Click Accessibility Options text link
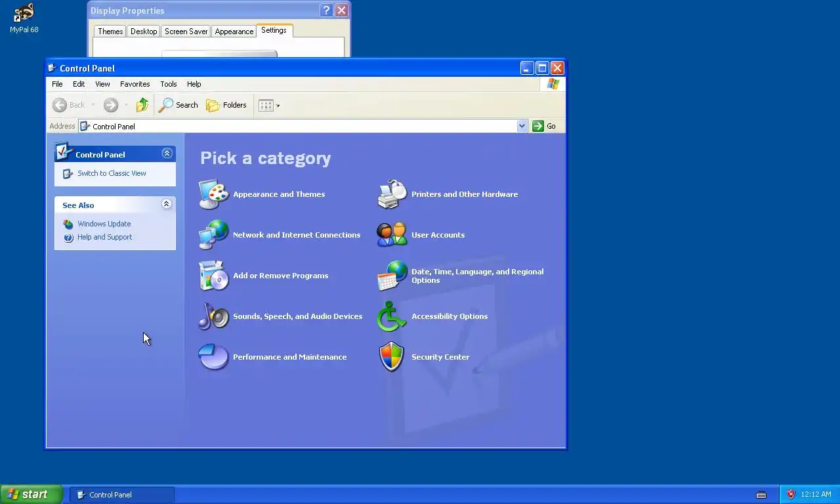This screenshot has height=504, width=840. click(x=450, y=316)
